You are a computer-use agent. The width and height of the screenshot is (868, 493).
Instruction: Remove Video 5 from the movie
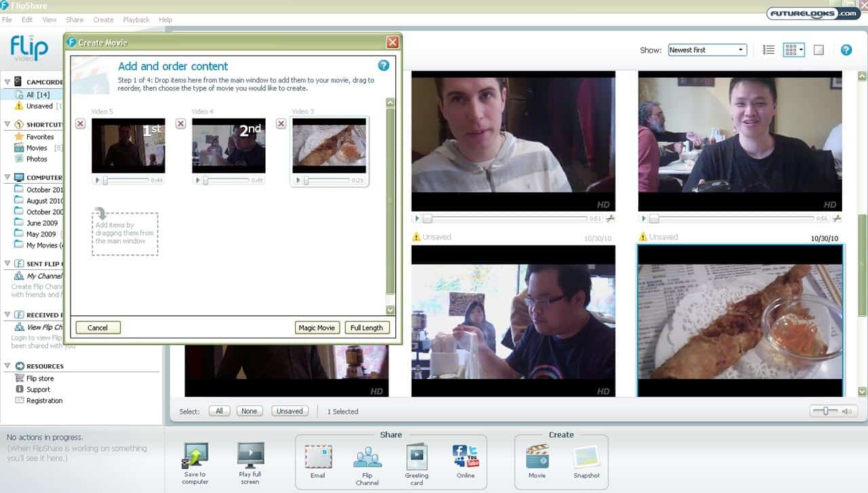click(80, 123)
